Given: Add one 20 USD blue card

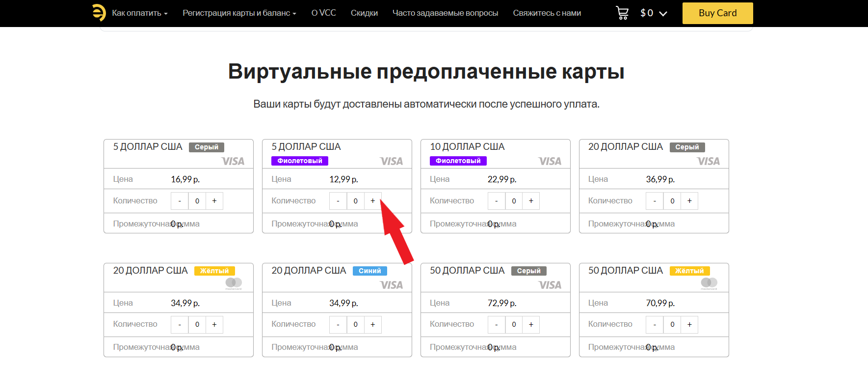Looking at the screenshot, I should tap(372, 325).
